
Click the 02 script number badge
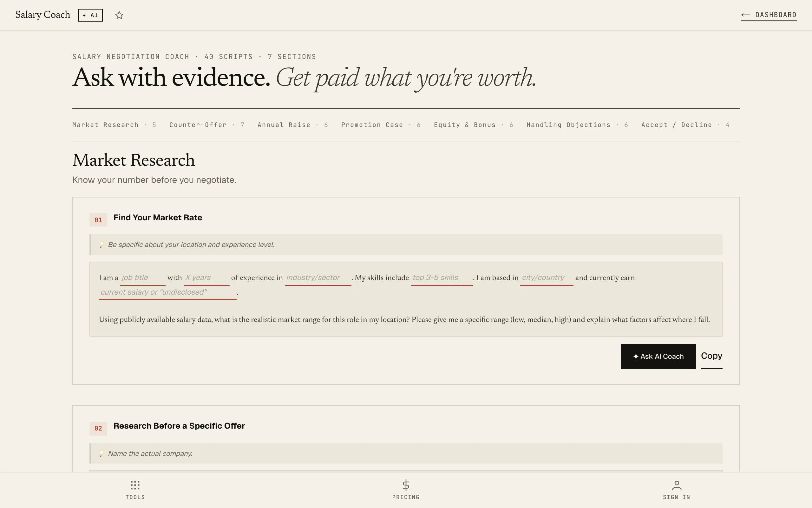click(x=98, y=428)
